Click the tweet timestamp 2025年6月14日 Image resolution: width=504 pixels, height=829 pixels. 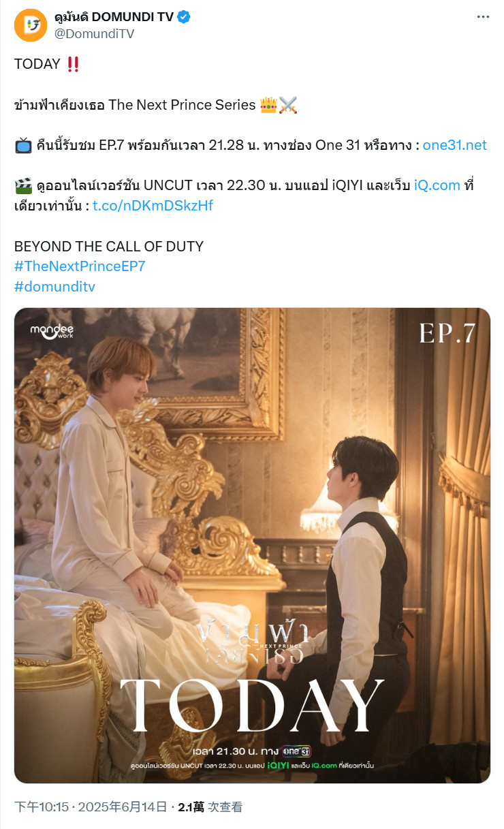(123, 807)
